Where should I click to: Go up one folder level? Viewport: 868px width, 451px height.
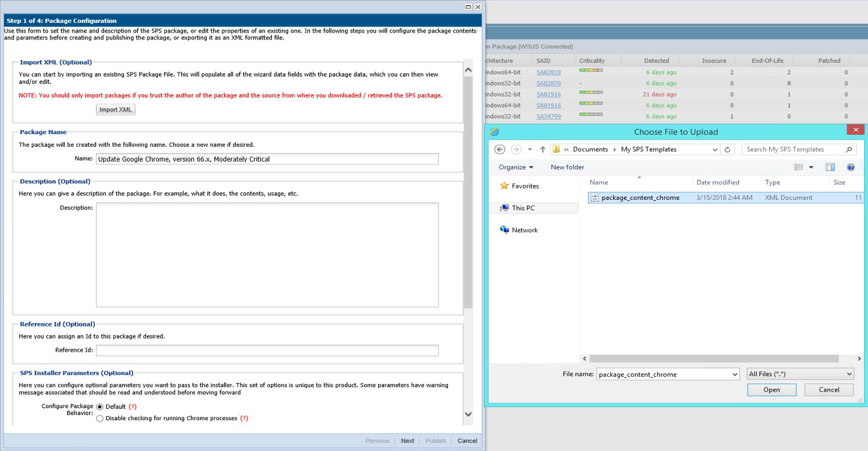(542, 150)
